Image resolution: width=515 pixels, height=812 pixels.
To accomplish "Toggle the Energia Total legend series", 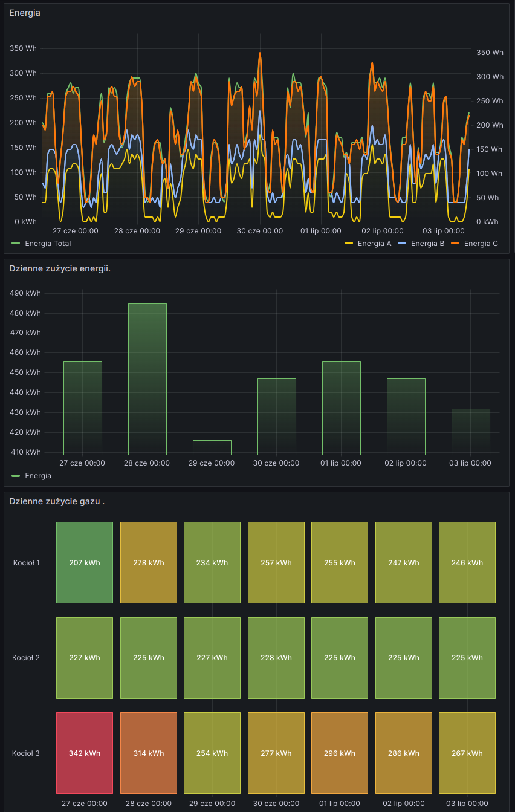I will click(x=48, y=244).
